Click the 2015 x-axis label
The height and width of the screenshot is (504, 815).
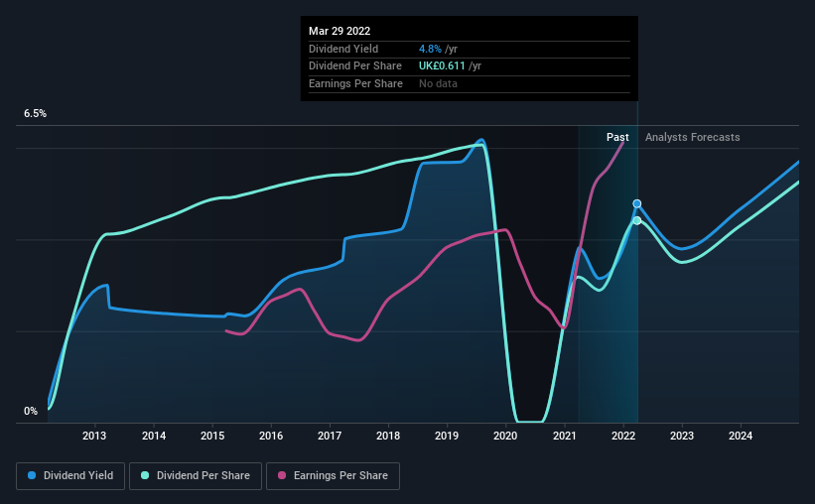(x=212, y=436)
